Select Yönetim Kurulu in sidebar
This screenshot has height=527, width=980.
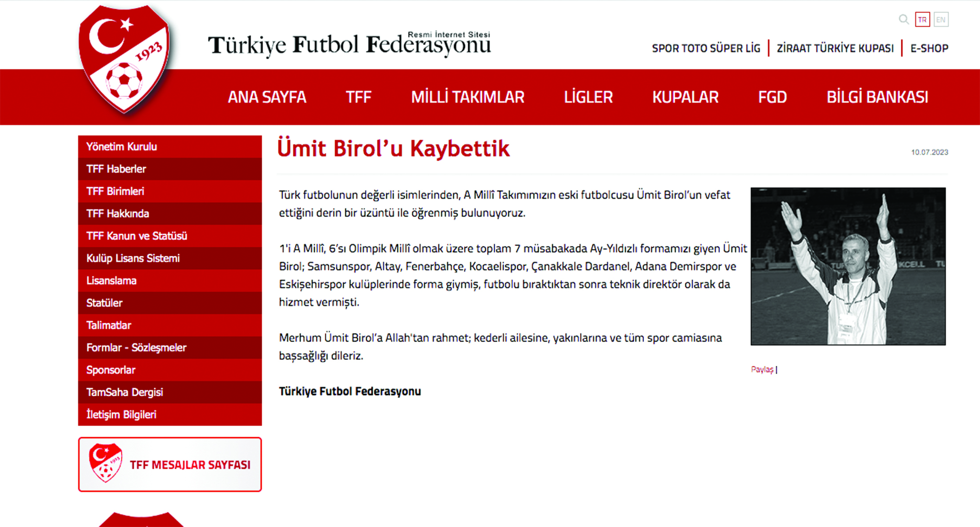[170, 147]
